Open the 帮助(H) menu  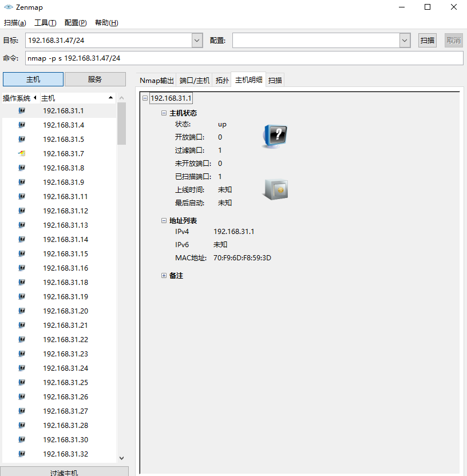[x=106, y=23]
